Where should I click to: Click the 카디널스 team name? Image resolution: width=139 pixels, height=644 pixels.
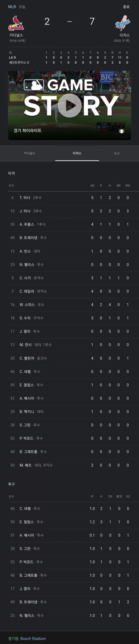(x=16, y=35)
